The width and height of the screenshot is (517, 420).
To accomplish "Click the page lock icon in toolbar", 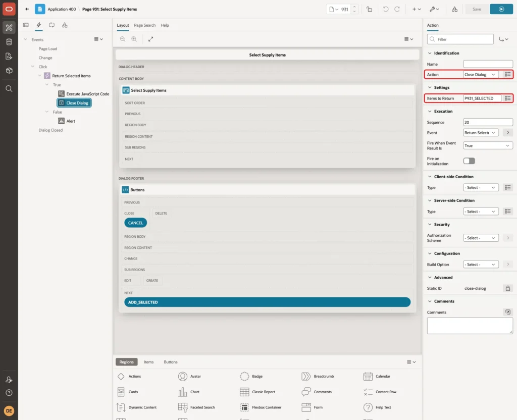I will click(x=369, y=9).
